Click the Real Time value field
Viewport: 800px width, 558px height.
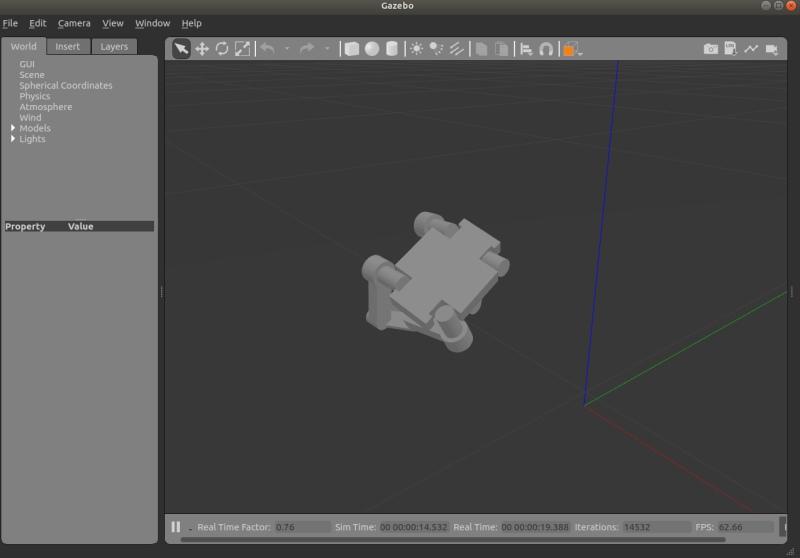[535, 527]
